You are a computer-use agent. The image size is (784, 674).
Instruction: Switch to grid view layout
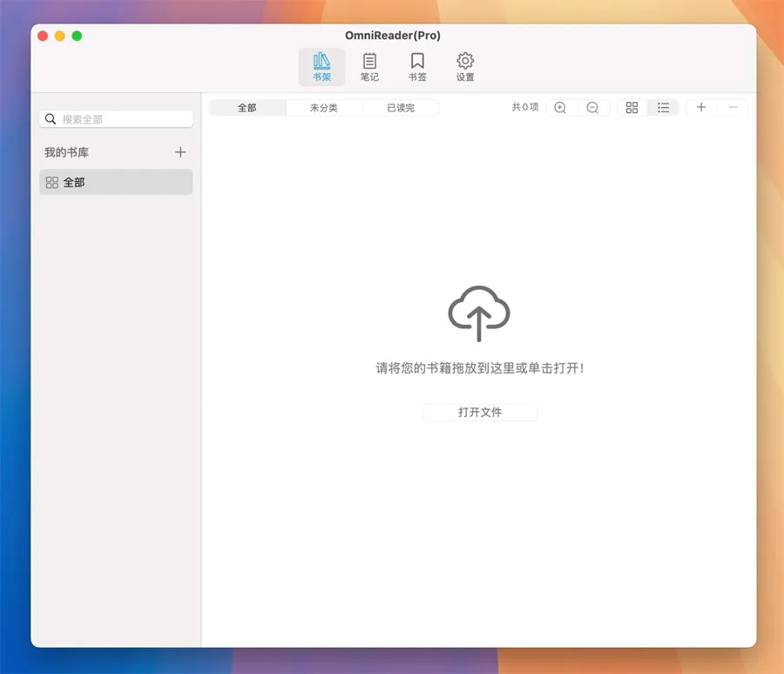632,108
